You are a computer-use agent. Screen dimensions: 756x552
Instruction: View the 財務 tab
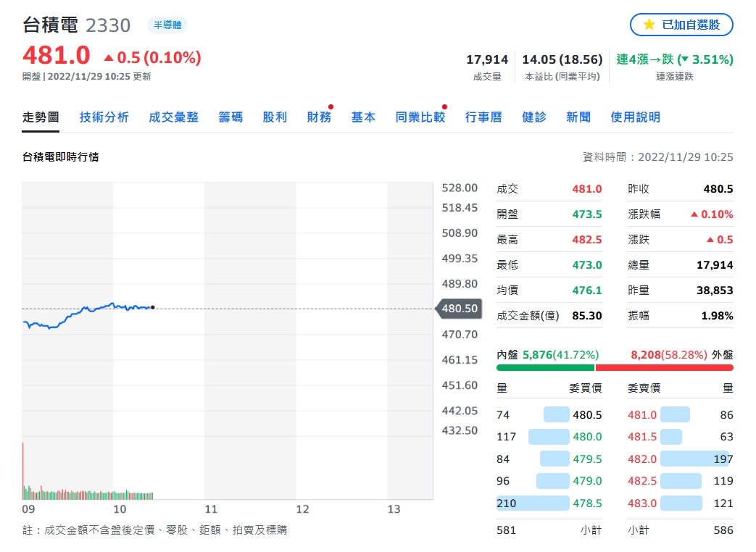319,117
